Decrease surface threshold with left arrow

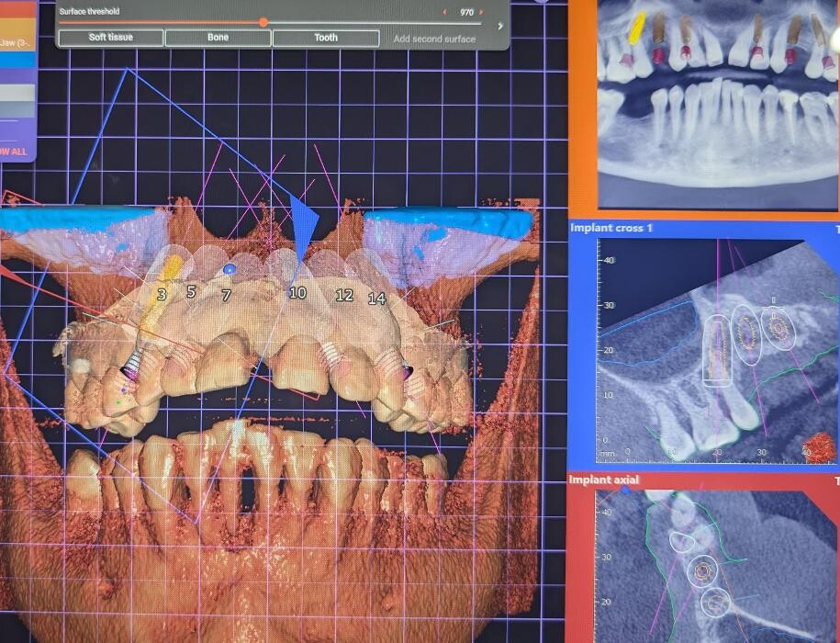[445, 13]
